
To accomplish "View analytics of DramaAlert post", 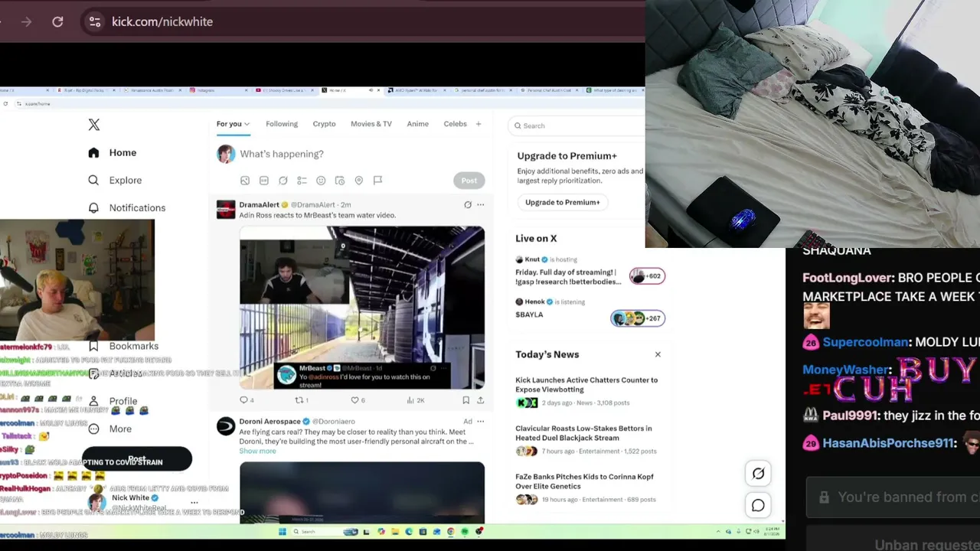I will coord(415,400).
